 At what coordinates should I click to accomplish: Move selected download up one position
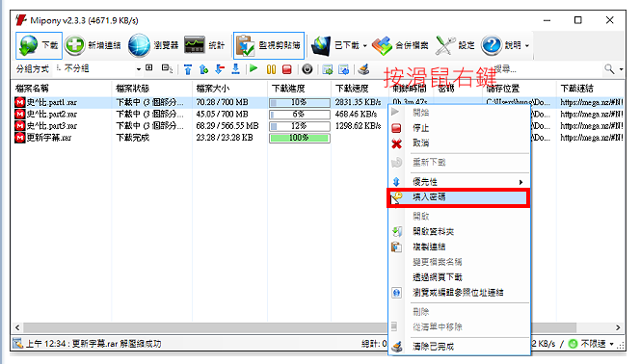[203, 69]
